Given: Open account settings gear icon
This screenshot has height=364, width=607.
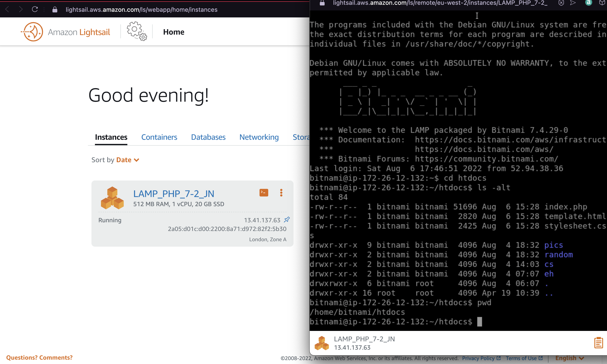Looking at the screenshot, I should [x=137, y=31].
